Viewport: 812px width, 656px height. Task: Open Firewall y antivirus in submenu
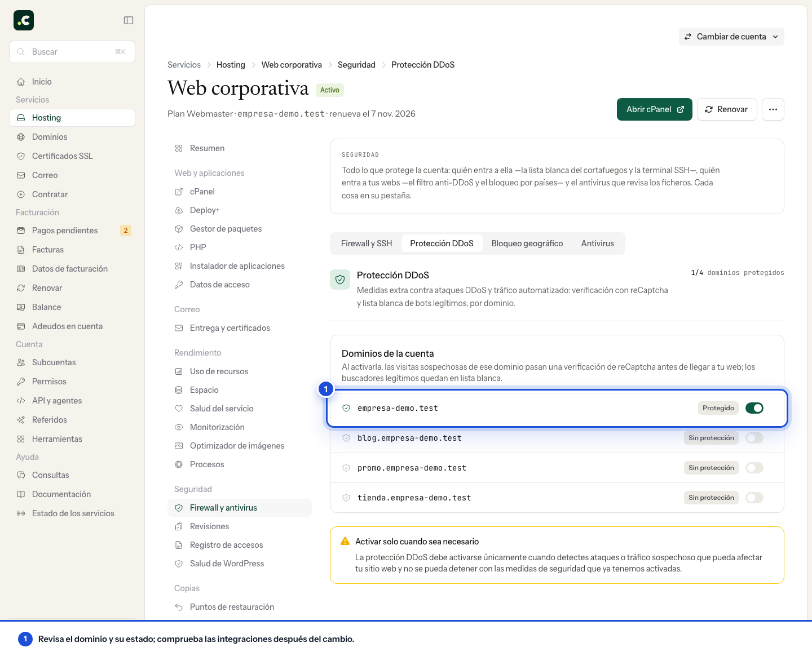tap(240, 508)
